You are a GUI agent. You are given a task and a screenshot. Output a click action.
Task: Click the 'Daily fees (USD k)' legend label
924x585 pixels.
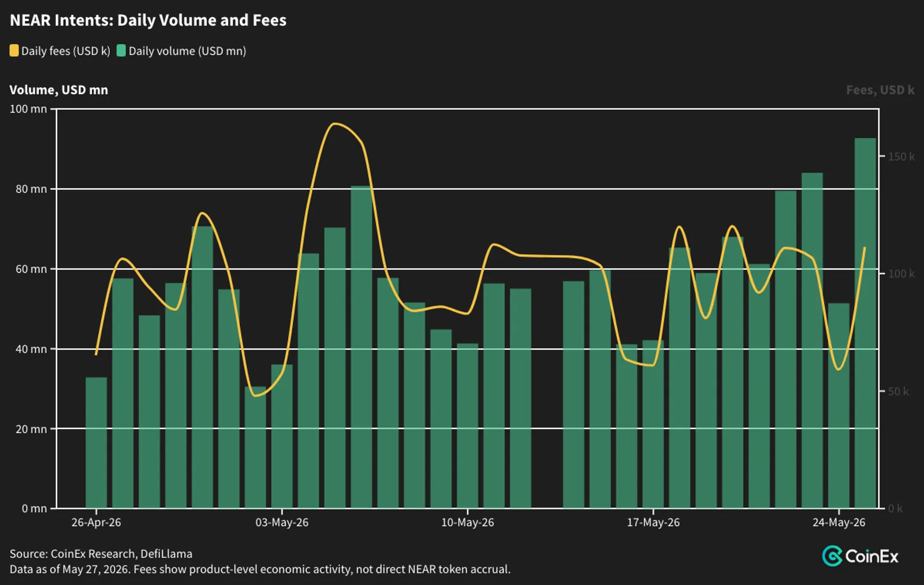(x=66, y=51)
